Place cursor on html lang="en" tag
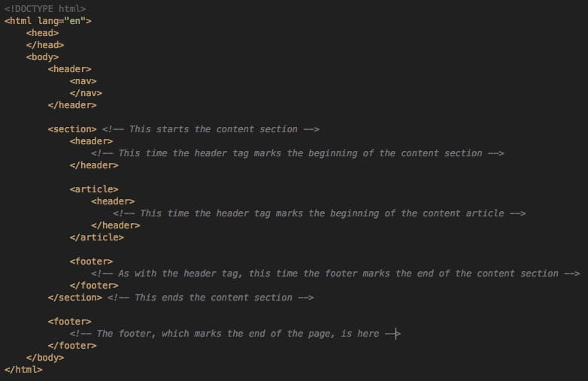The image size is (588, 381). click(x=47, y=21)
